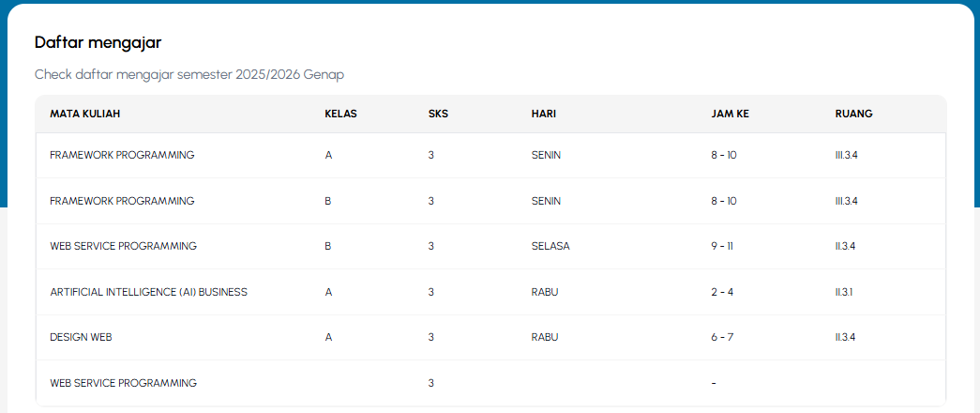Click SELASA day cell
Image resolution: width=980 pixels, height=413 pixels.
click(550, 246)
